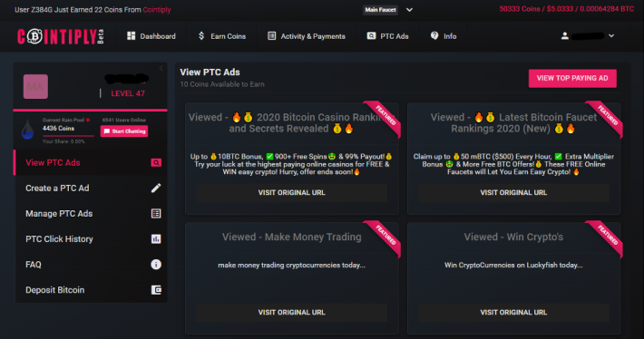This screenshot has height=339, width=644.
Task: Click the 4436 Coins rain pool value
Action: click(58, 129)
